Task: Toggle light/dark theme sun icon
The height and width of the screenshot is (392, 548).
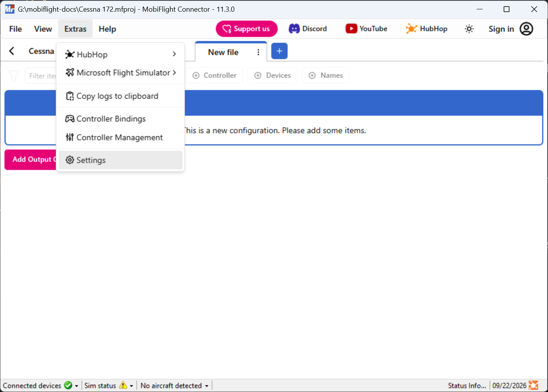Action: (469, 29)
